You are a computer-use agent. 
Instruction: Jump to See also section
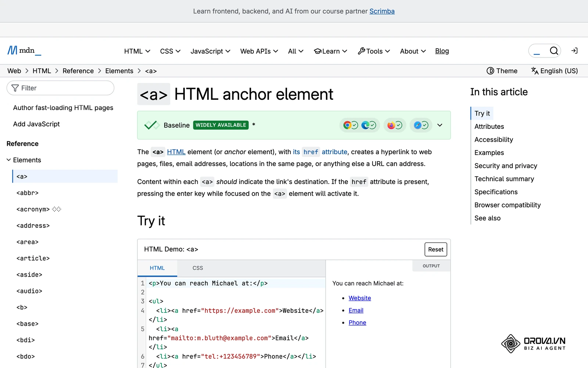tap(487, 218)
